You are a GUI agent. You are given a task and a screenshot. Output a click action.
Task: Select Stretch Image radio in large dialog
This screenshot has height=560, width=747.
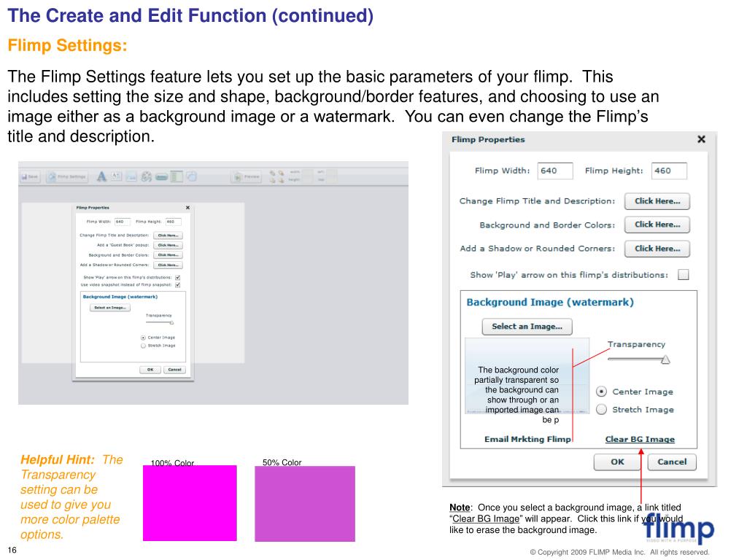(x=602, y=410)
